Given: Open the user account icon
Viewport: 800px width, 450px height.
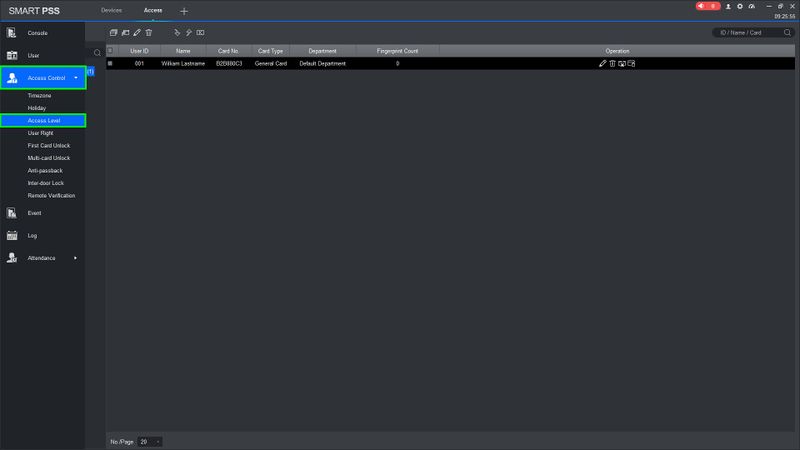Looking at the screenshot, I should tap(729, 6).
